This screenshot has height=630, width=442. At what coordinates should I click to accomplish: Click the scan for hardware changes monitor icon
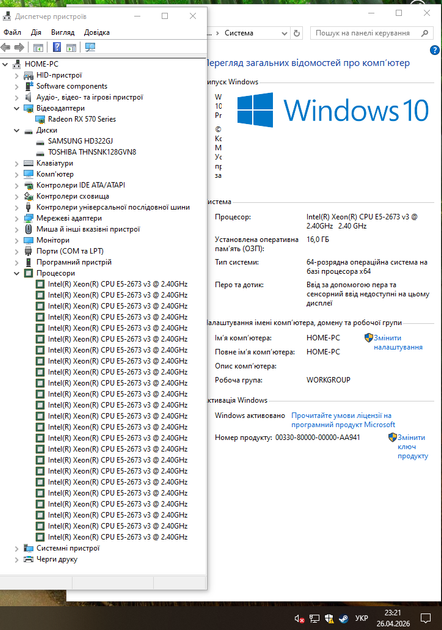(90, 47)
